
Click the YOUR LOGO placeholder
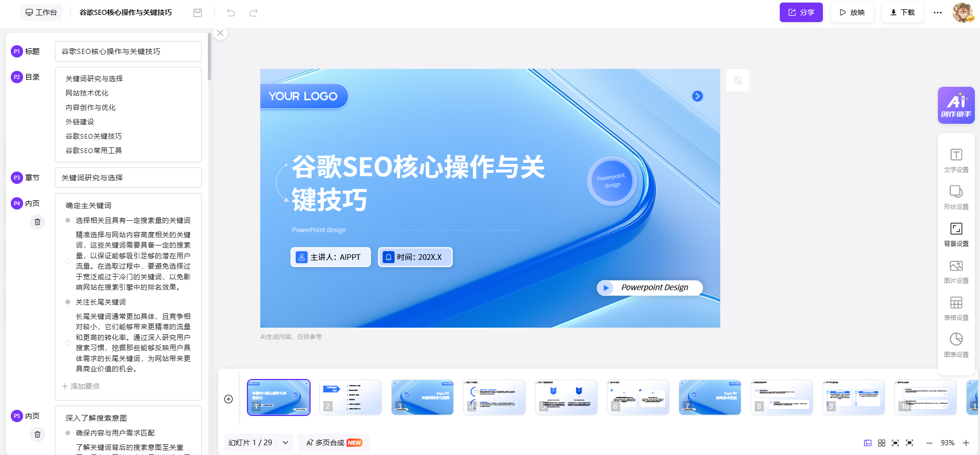pos(303,96)
